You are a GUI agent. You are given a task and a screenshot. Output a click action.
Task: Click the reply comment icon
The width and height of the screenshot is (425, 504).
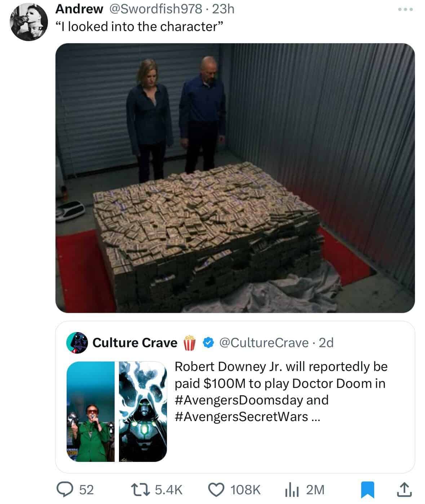[x=66, y=489]
